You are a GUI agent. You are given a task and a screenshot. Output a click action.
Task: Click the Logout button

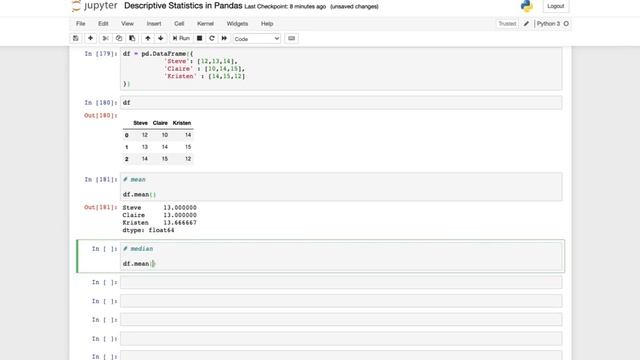(556, 6)
